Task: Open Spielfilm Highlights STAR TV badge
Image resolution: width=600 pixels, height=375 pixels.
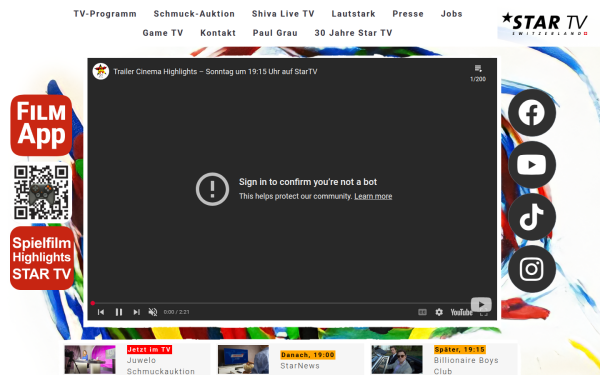Action: click(42, 258)
